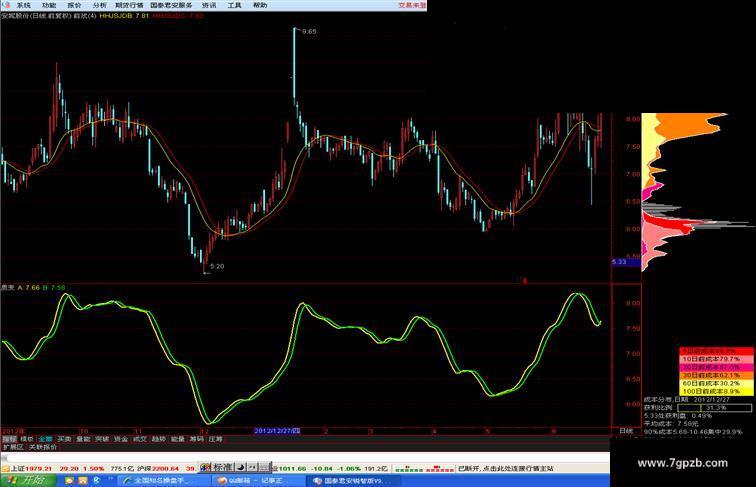Open the 资讯 menu

click(x=209, y=5)
